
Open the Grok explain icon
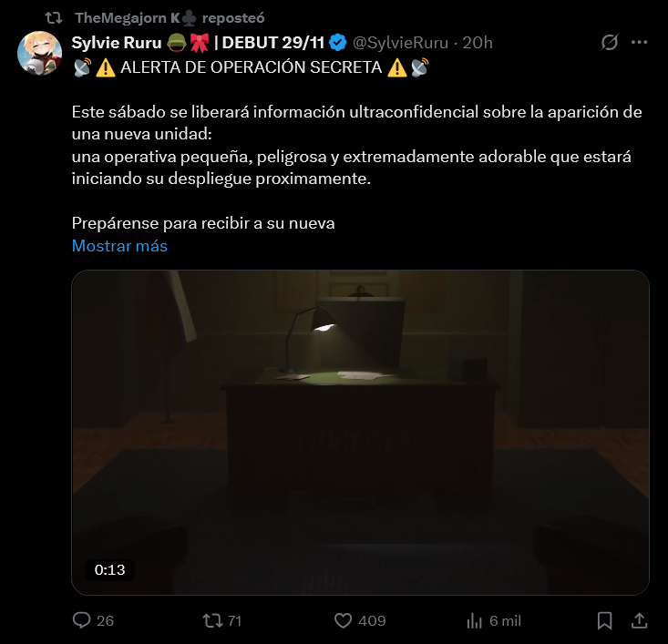(609, 42)
